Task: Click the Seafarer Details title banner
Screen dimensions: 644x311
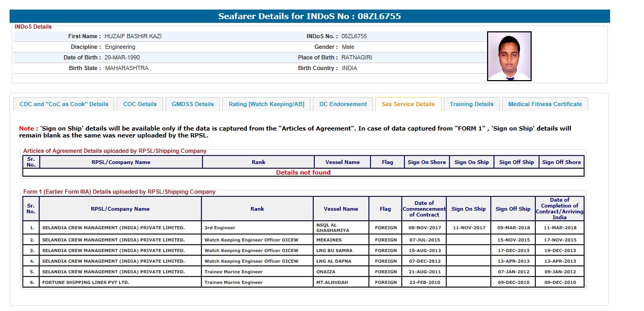Action: point(310,16)
